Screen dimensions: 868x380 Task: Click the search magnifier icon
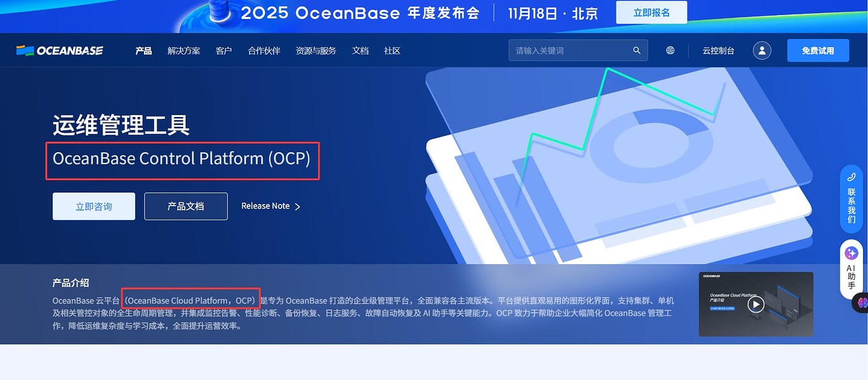click(636, 50)
